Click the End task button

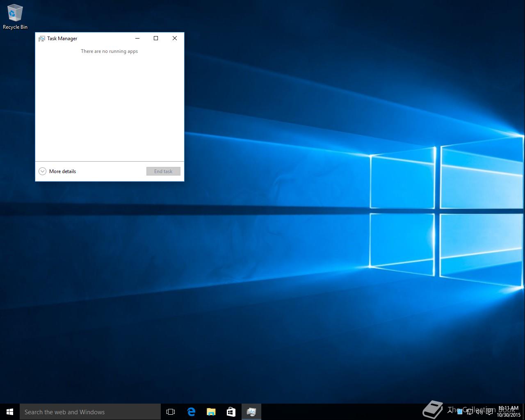click(x=163, y=171)
